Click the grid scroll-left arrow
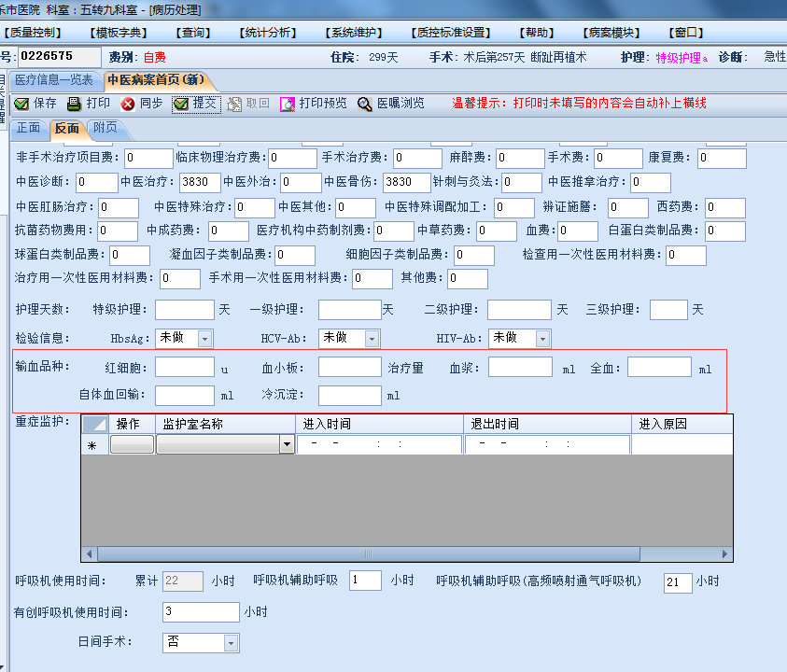The width and height of the screenshot is (787, 672). pos(89,554)
